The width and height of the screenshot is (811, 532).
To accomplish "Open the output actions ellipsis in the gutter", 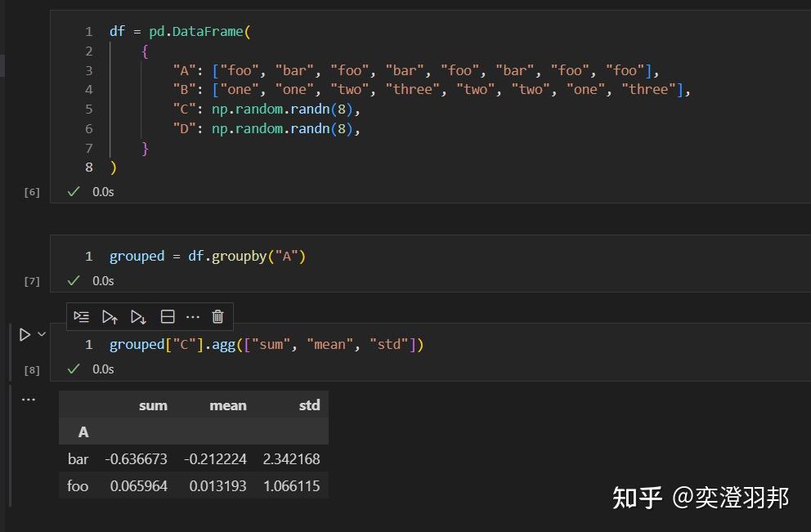I will click(29, 399).
